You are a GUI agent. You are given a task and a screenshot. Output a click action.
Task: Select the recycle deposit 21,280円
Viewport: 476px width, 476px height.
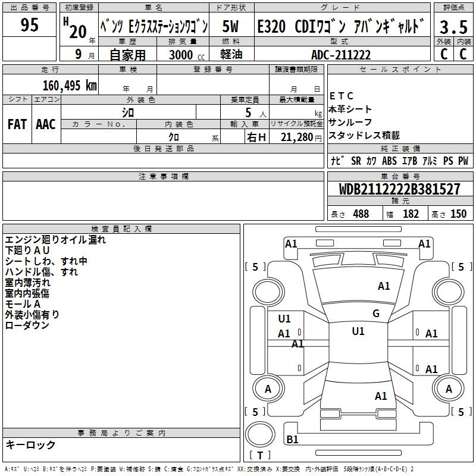[x=301, y=137]
